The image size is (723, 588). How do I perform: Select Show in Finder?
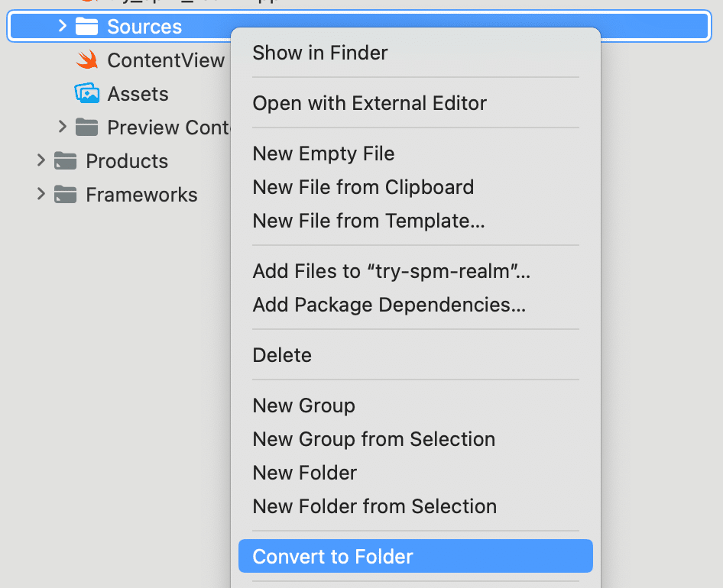click(x=319, y=52)
